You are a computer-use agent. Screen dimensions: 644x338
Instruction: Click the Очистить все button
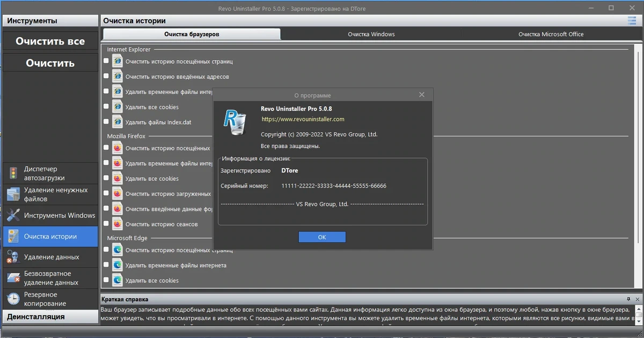[50, 41]
